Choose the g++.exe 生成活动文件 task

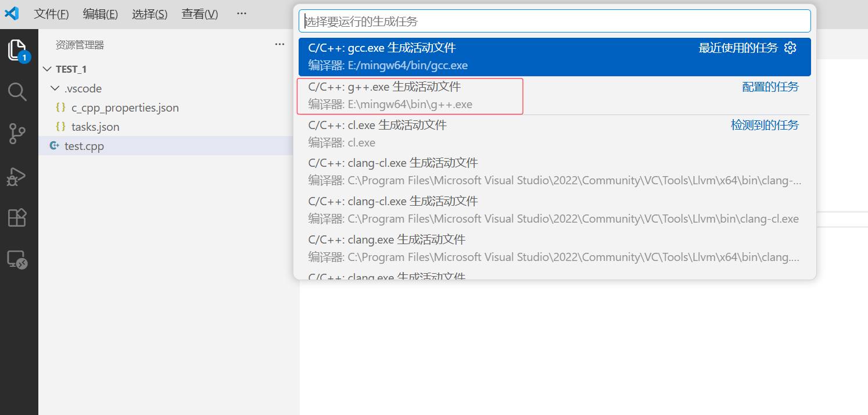tap(555, 95)
